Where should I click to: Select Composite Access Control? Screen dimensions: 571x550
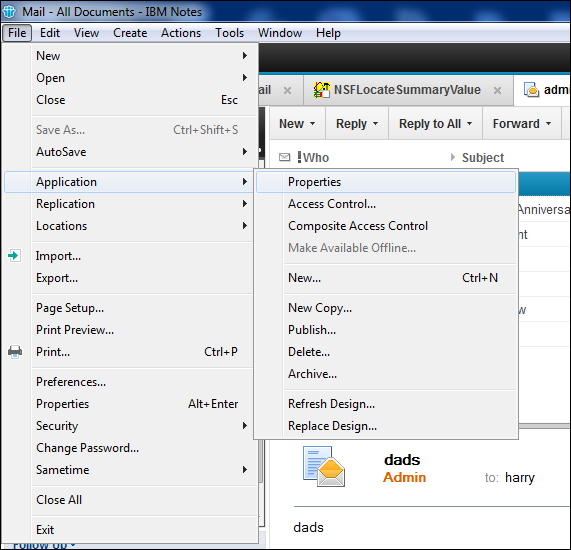pyautogui.click(x=386, y=226)
